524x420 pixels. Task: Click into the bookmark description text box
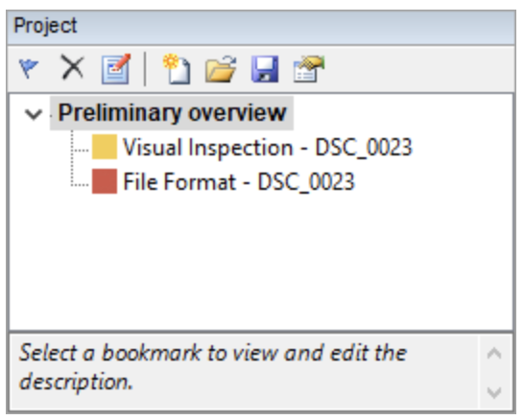[x=244, y=371]
